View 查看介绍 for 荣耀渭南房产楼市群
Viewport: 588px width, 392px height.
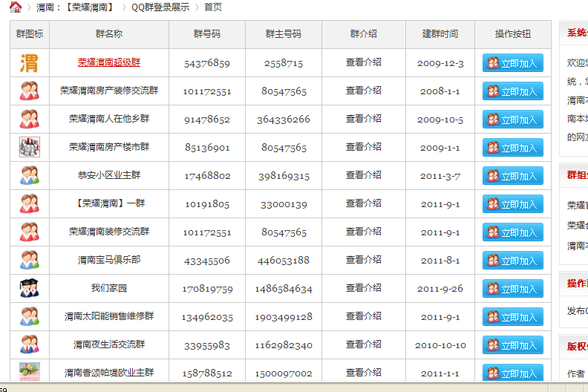tap(363, 147)
